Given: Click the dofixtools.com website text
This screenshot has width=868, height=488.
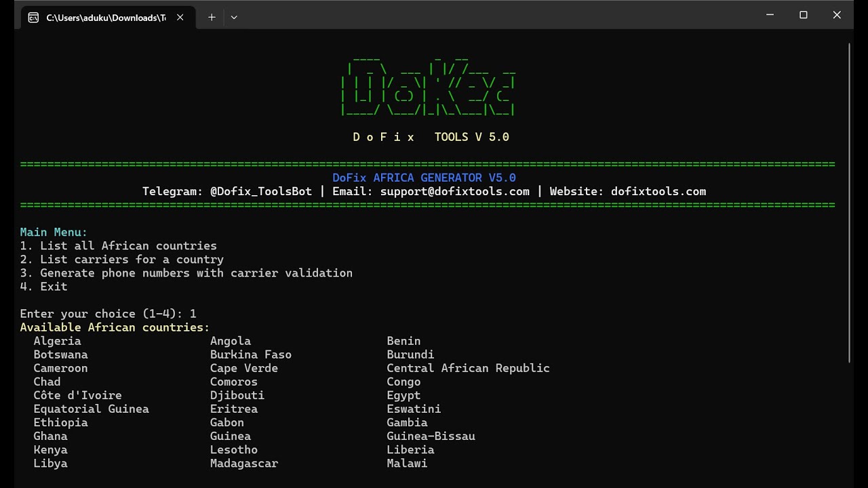Looking at the screenshot, I should pos(658,191).
